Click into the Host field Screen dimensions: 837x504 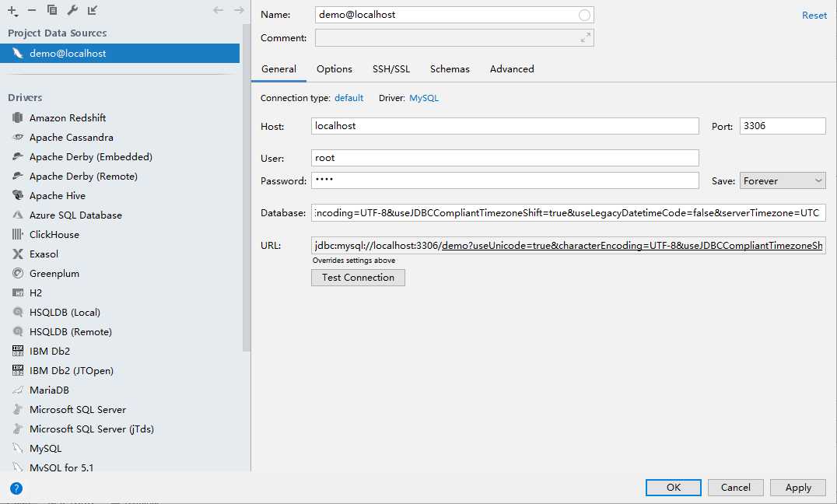click(505, 126)
